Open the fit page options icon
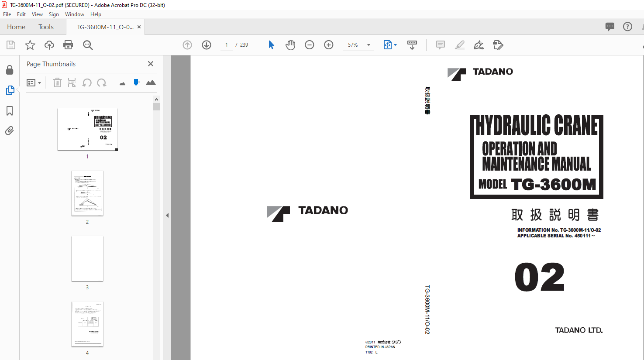This screenshot has width=644, height=360. click(x=388, y=45)
